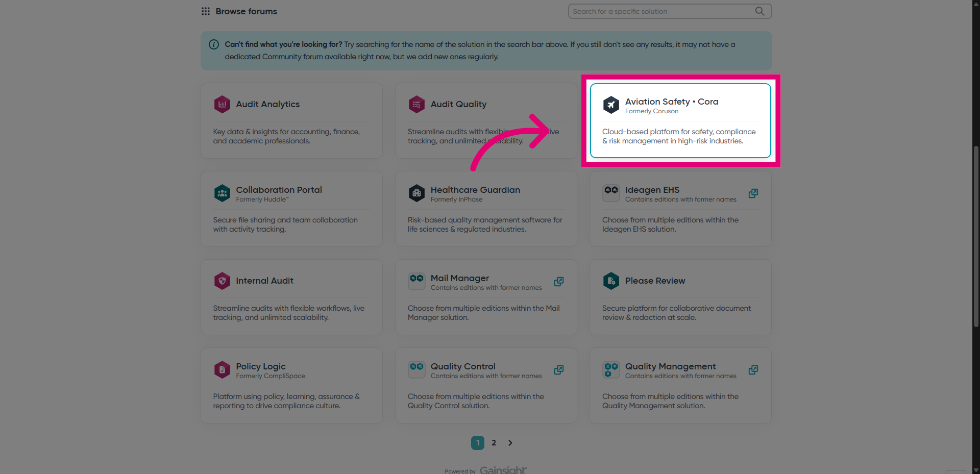Click the info icon in the notice banner
Image resolution: width=980 pixels, height=474 pixels.
[x=213, y=44]
